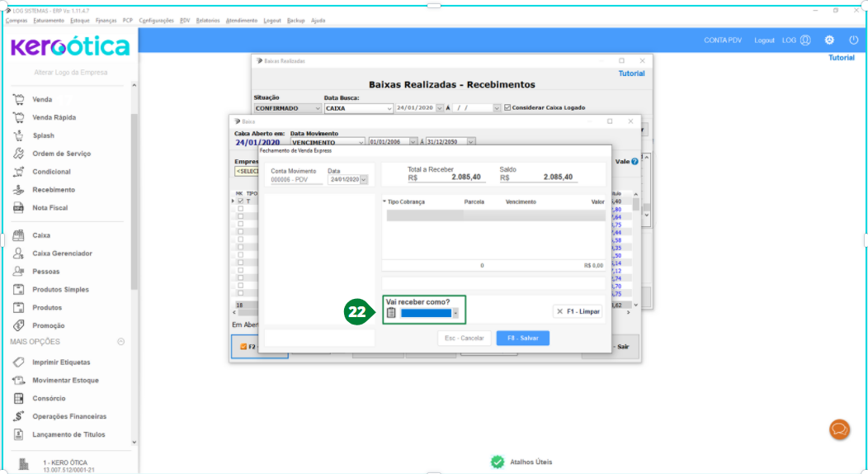Click the Kerоótica company logo

click(70, 46)
